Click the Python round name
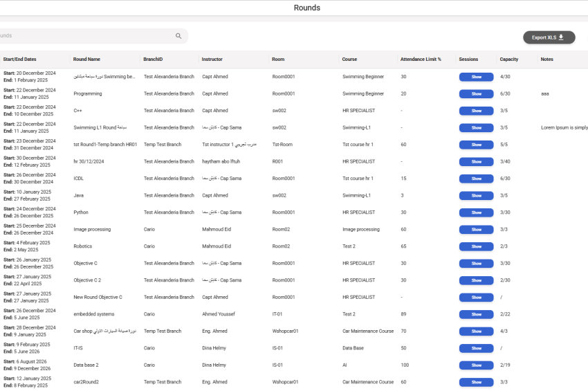Viewport: 588px width, 391px height. click(x=81, y=212)
